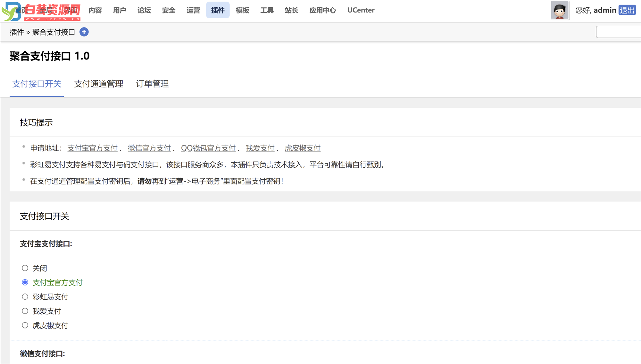Select the 彩虹易支付 radio option

(25, 297)
